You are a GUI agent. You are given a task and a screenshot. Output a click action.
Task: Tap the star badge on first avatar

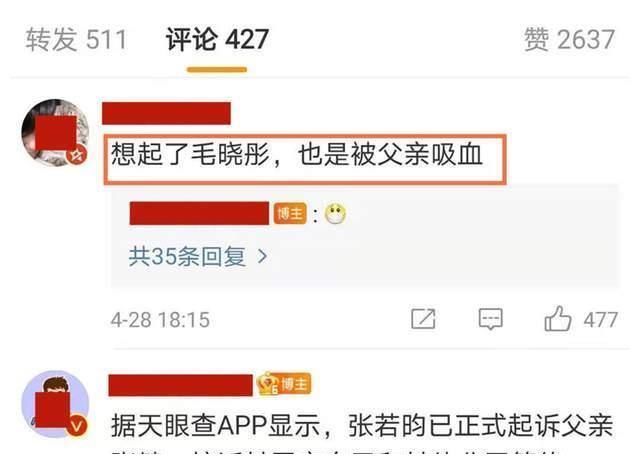coord(77,155)
